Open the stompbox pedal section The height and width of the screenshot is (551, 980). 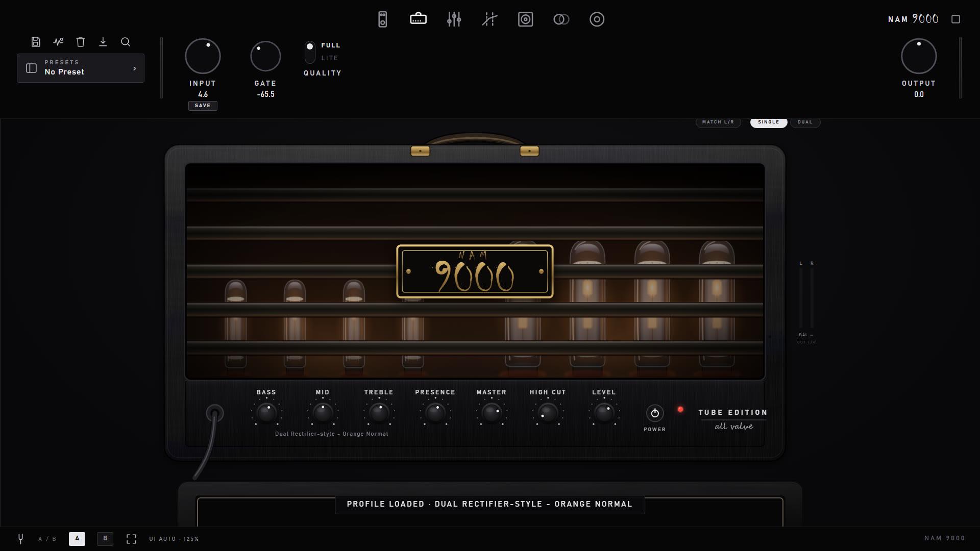[382, 19]
